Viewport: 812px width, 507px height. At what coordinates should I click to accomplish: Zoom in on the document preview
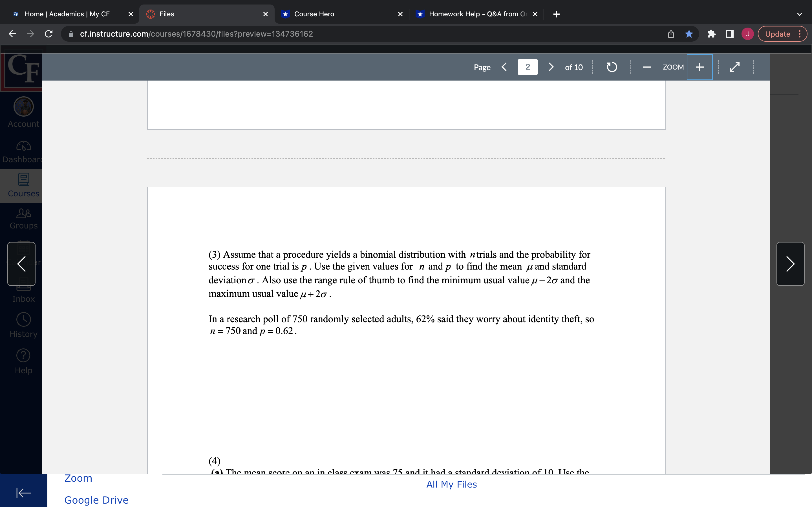pyautogui.click(x=699, y=67)
